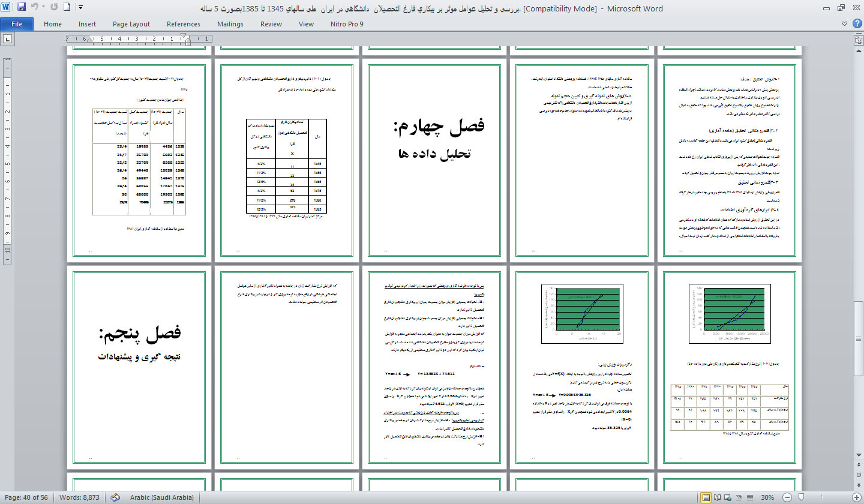
Task: Open the Page Layout ribbon tab
Action: 131,24
